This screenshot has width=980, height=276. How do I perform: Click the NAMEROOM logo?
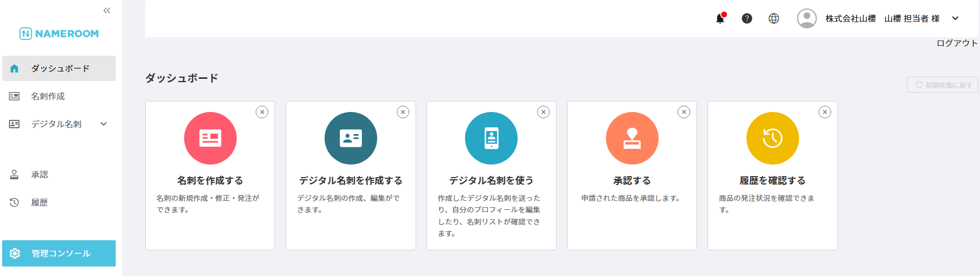pos(59,34)
